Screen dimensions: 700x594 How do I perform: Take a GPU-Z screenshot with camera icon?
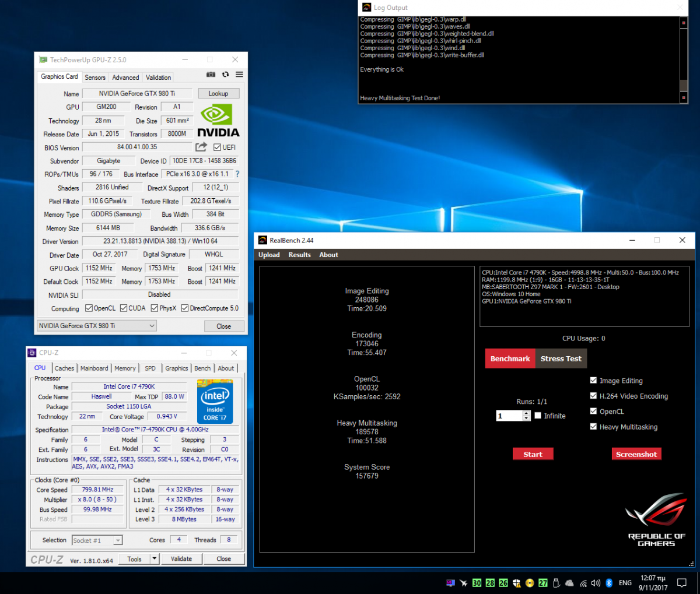pyautogui.click(x=211, y=75)
